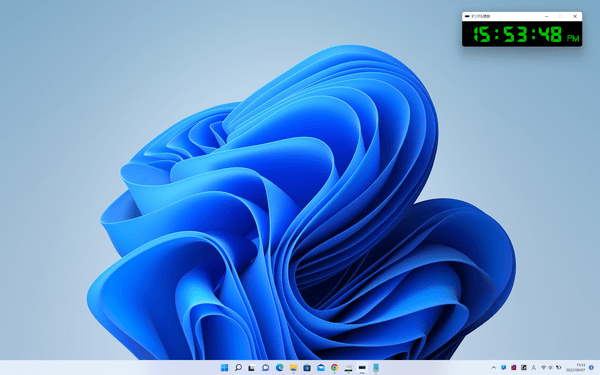Open taskbar Search magnifier

click(238, 368)
